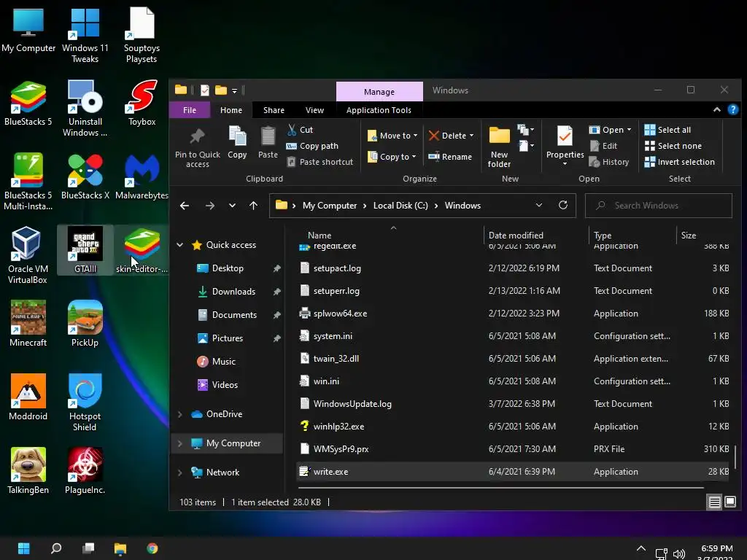Click the vertical scrollbar in file list
This screenshot has width=747, height=560.
tap(735, 456)
